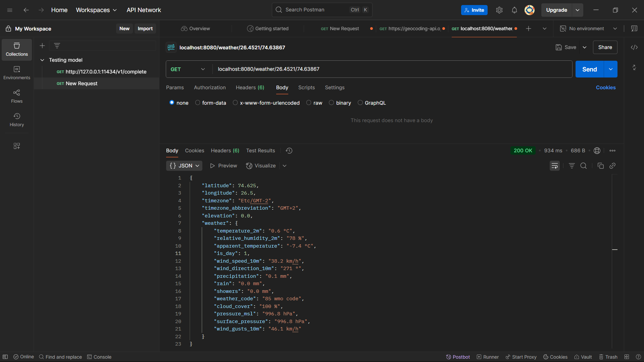
Task: Switch to the Scripts tab
Action: pos(306,88)
